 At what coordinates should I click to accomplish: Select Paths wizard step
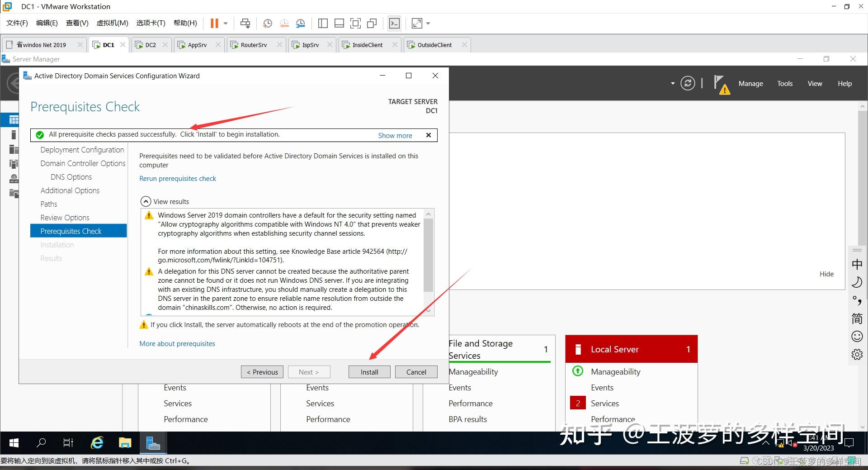click(x=49, y=204)
